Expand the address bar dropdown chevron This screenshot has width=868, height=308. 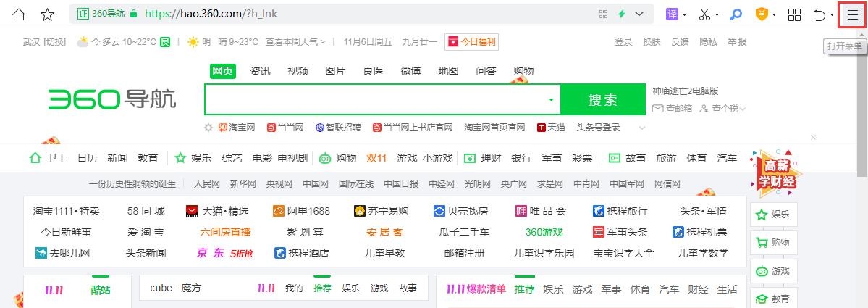(639, 14)
